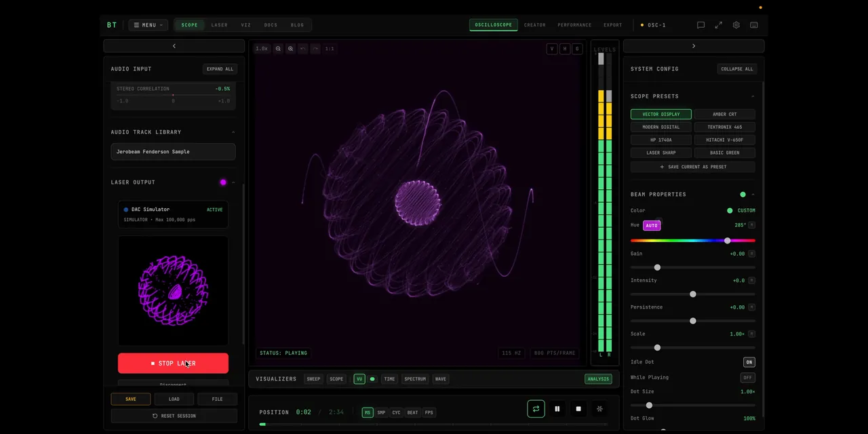Screen dimensions: 868x434
Task: Switch to the VIZ tab
Action: coord(245,25)
